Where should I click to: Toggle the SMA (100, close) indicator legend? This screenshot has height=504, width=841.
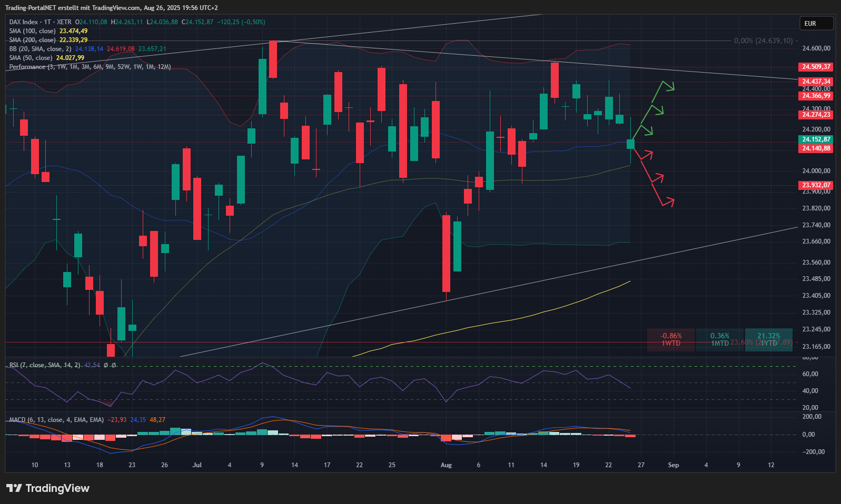33,31
